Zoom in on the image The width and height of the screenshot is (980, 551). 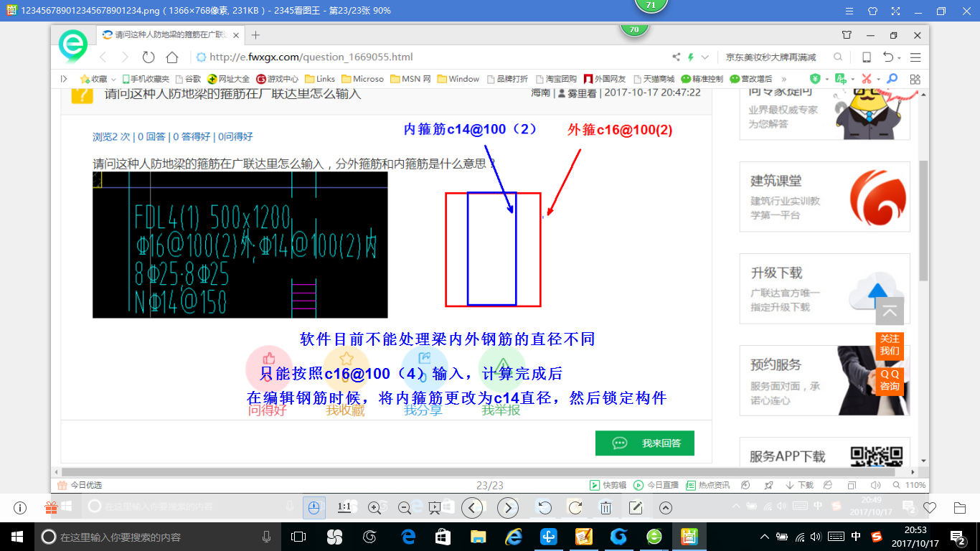pos(374,508)
